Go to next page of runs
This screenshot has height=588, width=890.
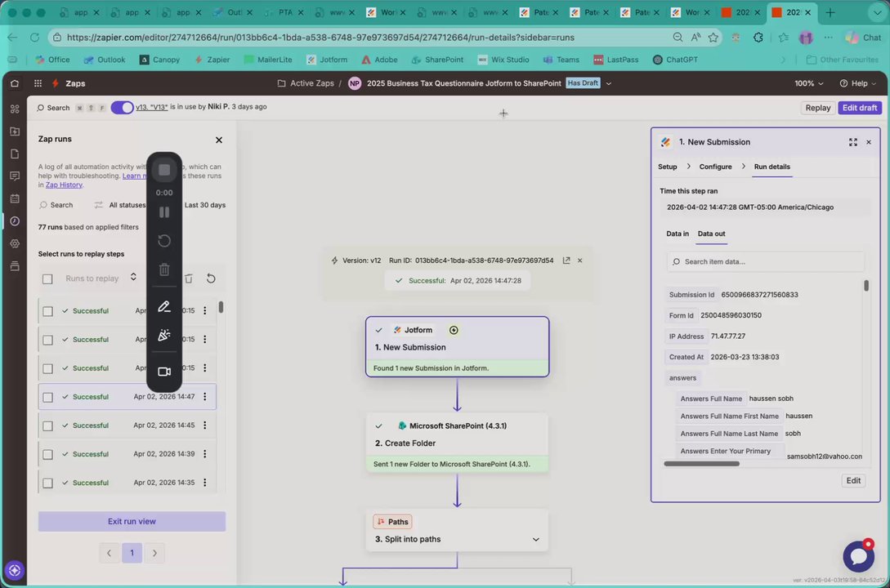(154, 553)
